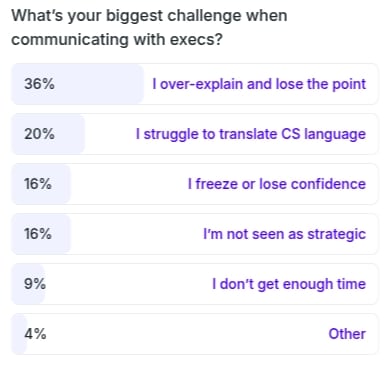Click the words 'CS language' in the second option
The height and width of the screenshot is (373, 387).
(324, 134)
